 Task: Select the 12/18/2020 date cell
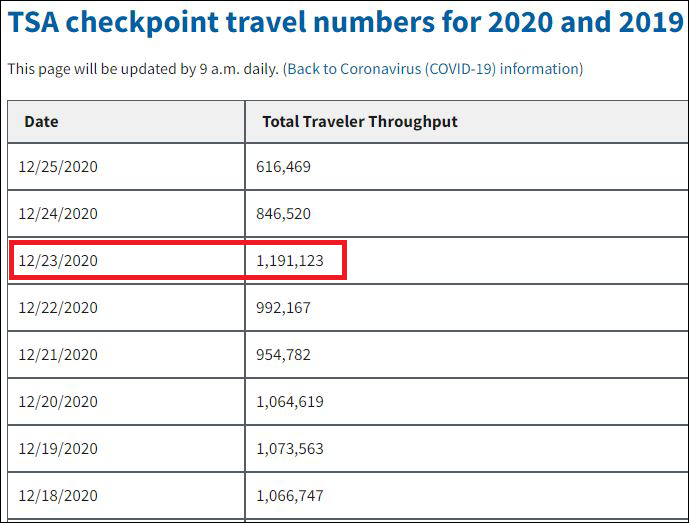(58, 496)
